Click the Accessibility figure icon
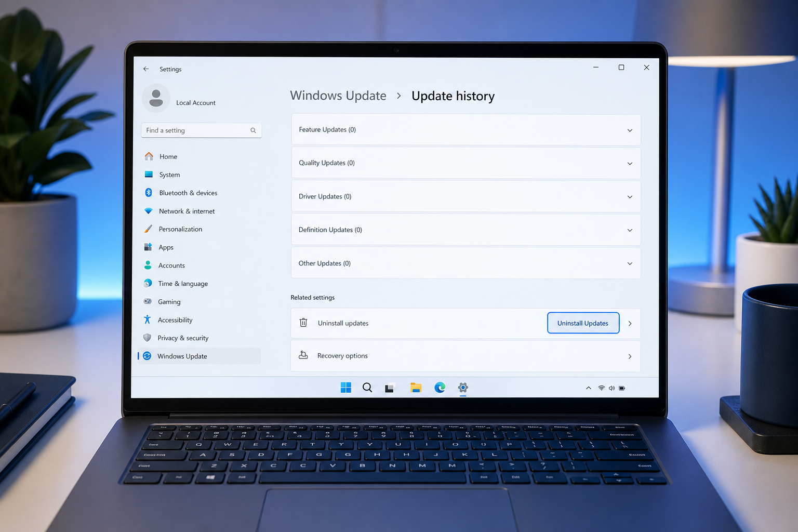798x532 pixels. 147,320
